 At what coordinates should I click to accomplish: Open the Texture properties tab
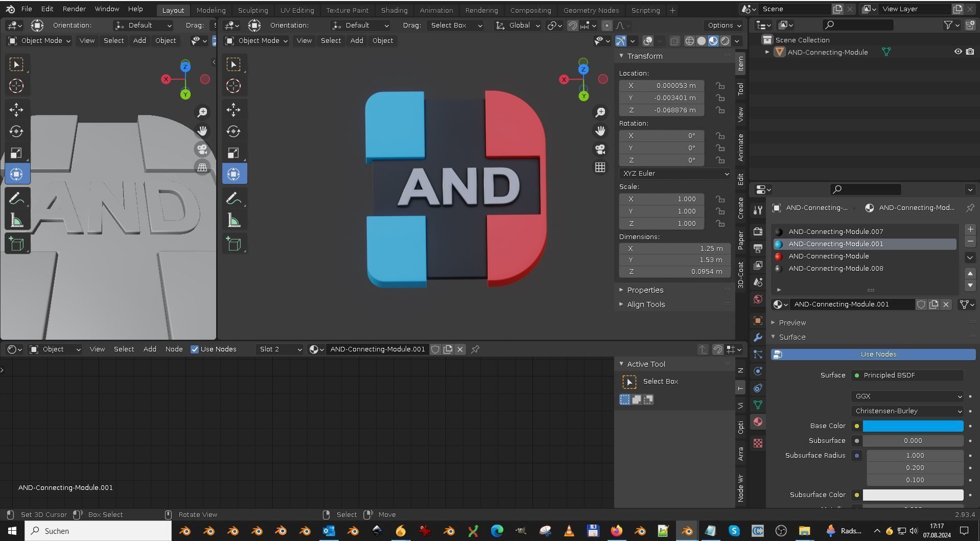pyautogui.click(x=758, y=443)
